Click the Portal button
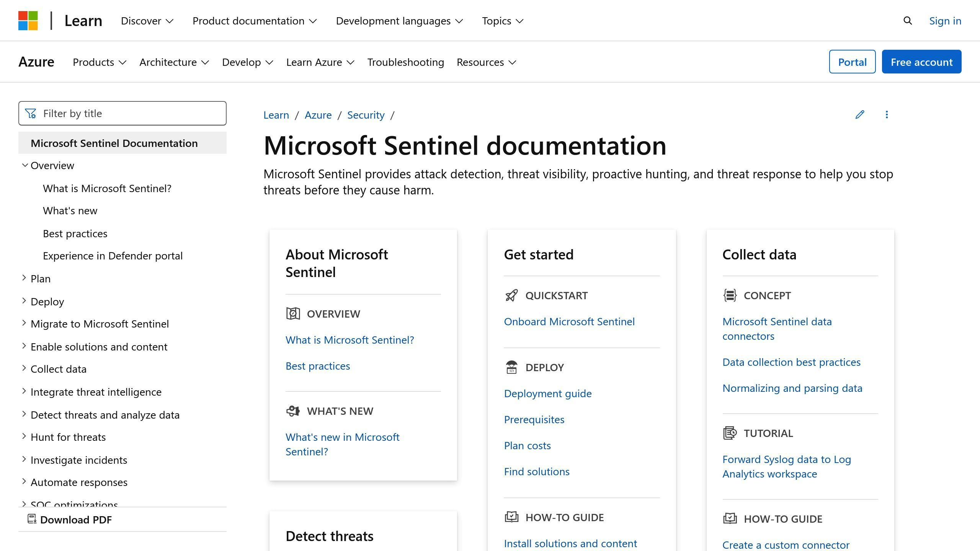The width and height of the screenshot is (980, 551). [x=852, y=62]
